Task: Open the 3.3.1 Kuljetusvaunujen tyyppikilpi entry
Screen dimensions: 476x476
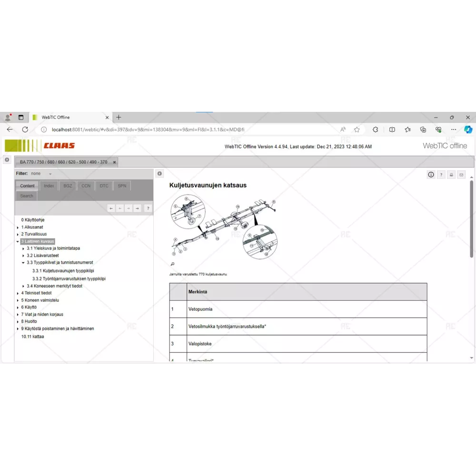Action: click(x=63, y=271)
